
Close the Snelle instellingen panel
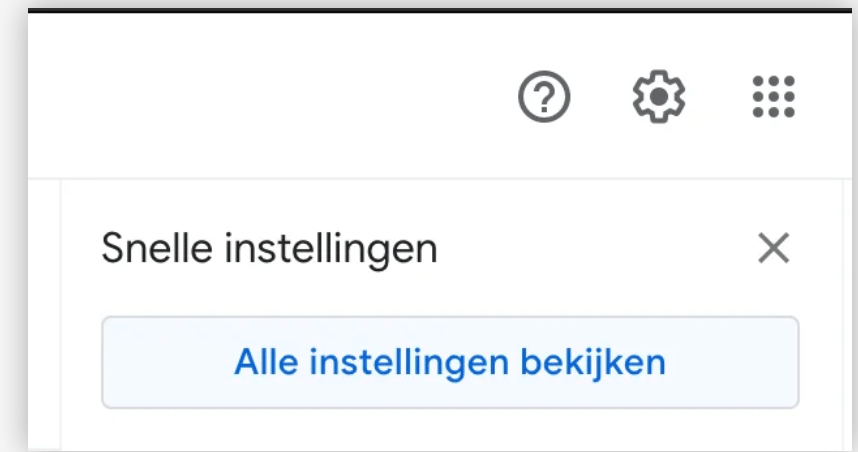pyautogui.click(x=773, y=248)
